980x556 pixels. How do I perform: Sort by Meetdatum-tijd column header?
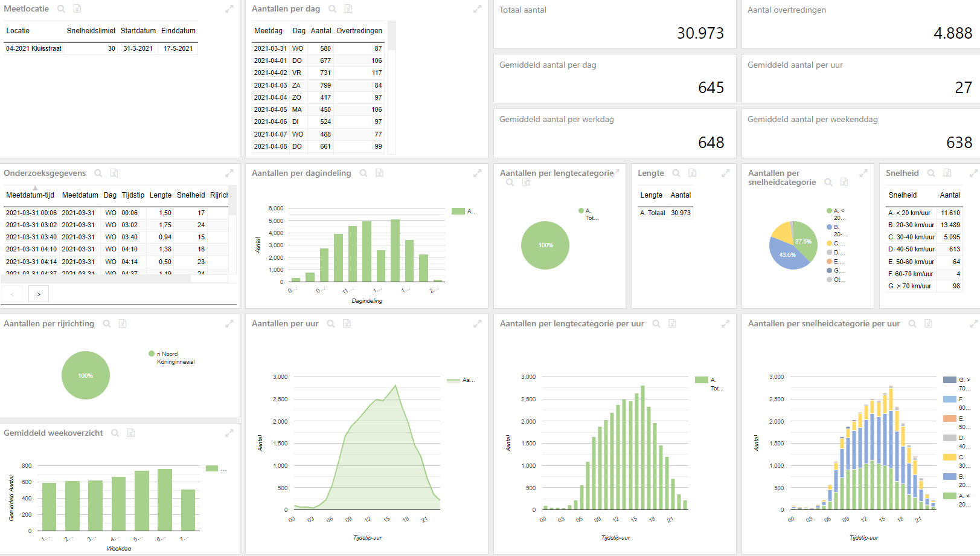(30, 195)
